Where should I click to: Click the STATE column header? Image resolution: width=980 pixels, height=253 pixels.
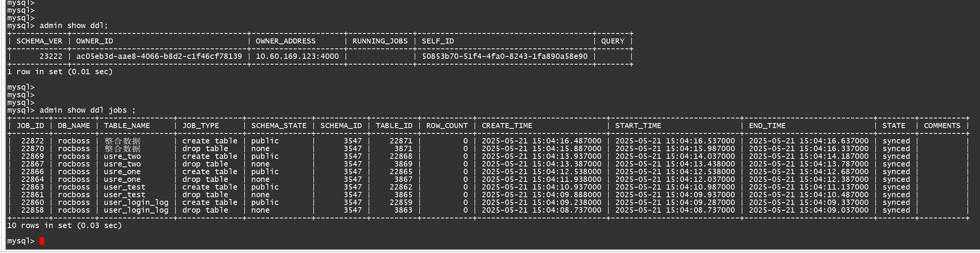[x=894, y=126]
